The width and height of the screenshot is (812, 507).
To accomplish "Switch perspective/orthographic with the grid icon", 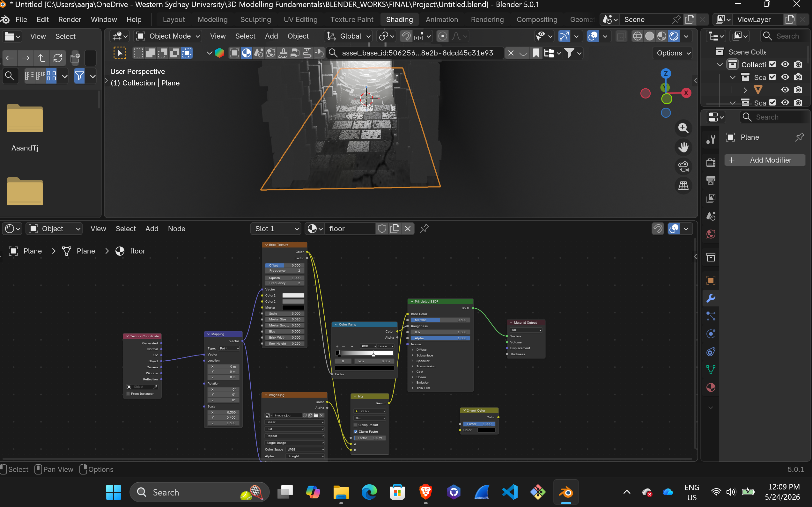I will tap(683, 186).
